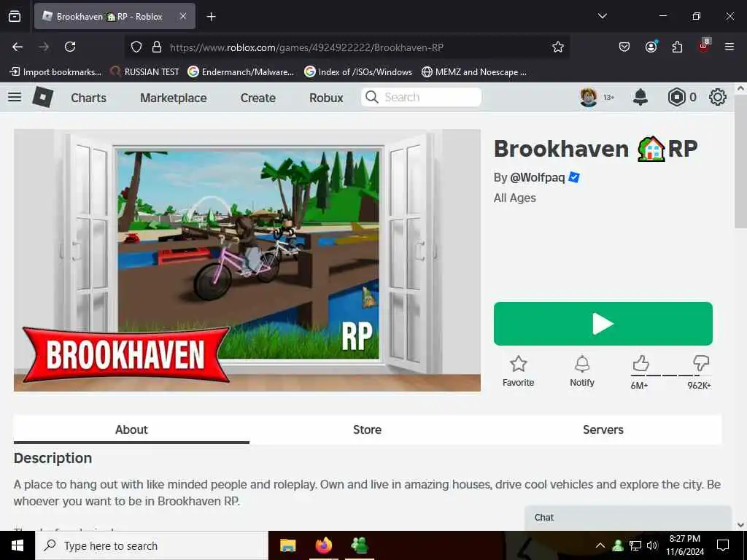Click the All Ages rating text

pyautogui.click(x=515, y=198)
